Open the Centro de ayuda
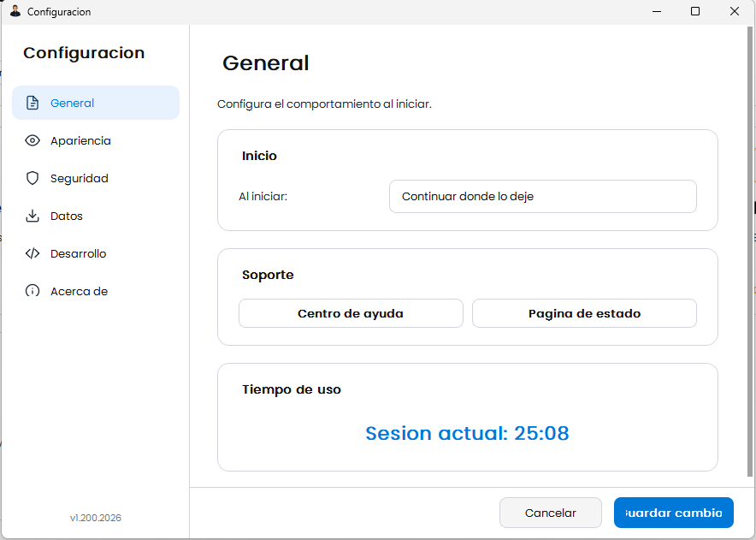 click(351, 313)
